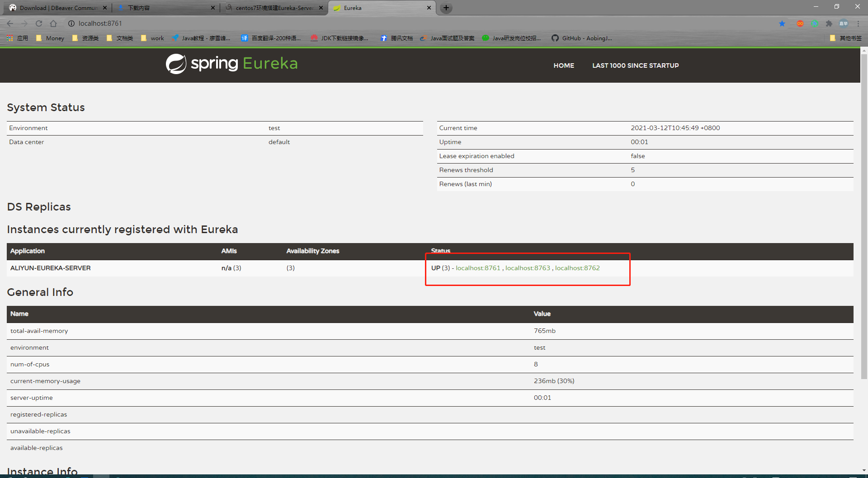868x478 pixels.
Task: Close the 下载内容 tab
Action: (213, 8)
